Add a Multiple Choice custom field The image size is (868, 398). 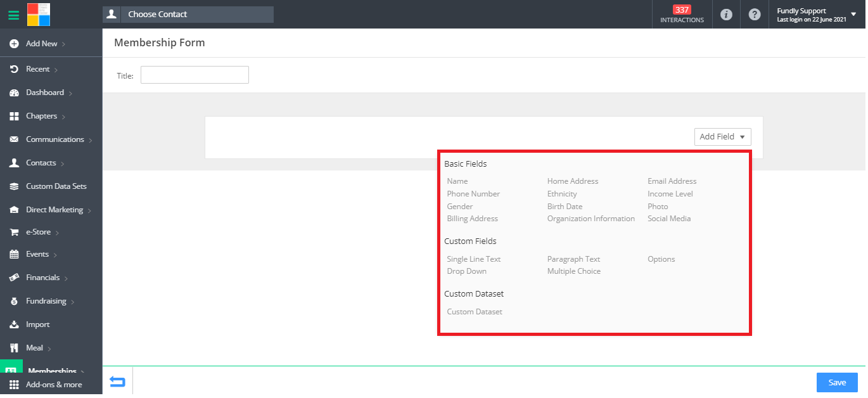(x=574, y=271)
